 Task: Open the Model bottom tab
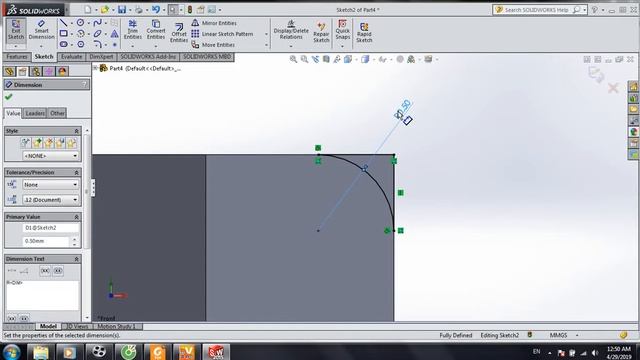(x=48, y=326)
